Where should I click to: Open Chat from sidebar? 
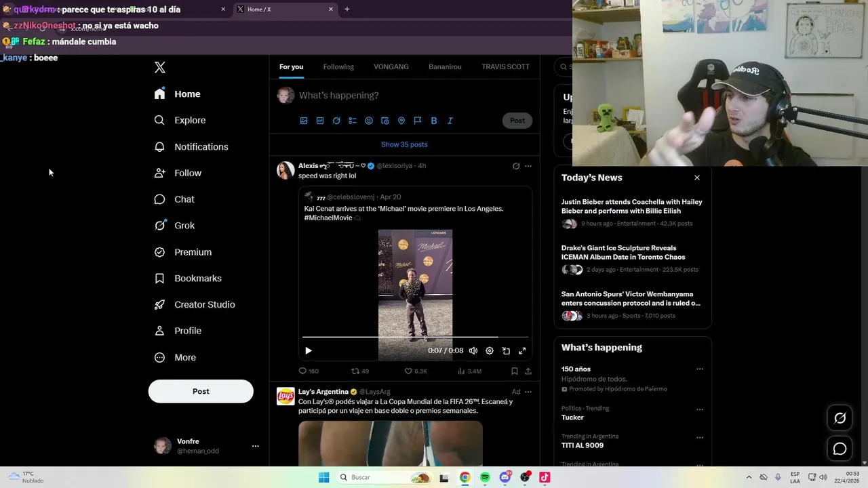(x=174, y=199)
